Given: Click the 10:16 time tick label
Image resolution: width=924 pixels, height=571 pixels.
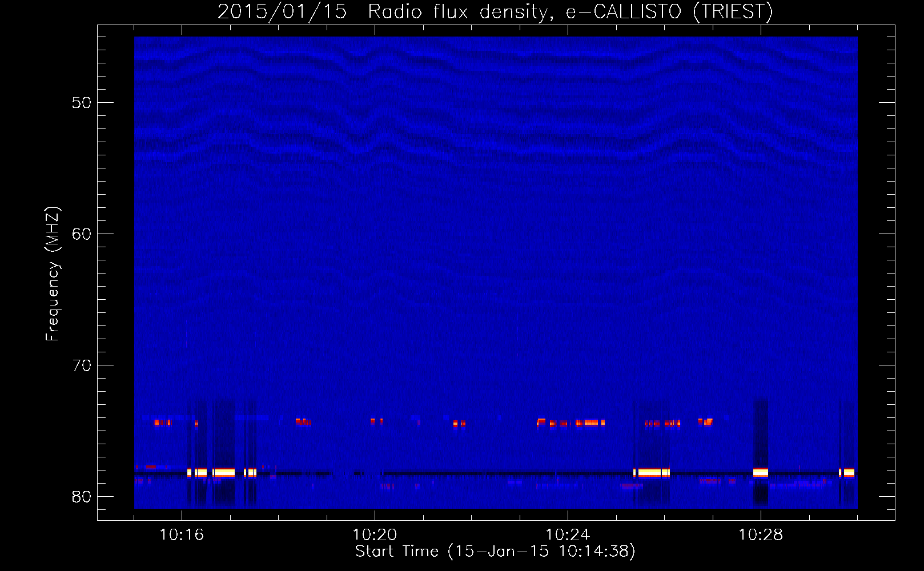Looking at the screenshot, I should [x=182, y=535].
